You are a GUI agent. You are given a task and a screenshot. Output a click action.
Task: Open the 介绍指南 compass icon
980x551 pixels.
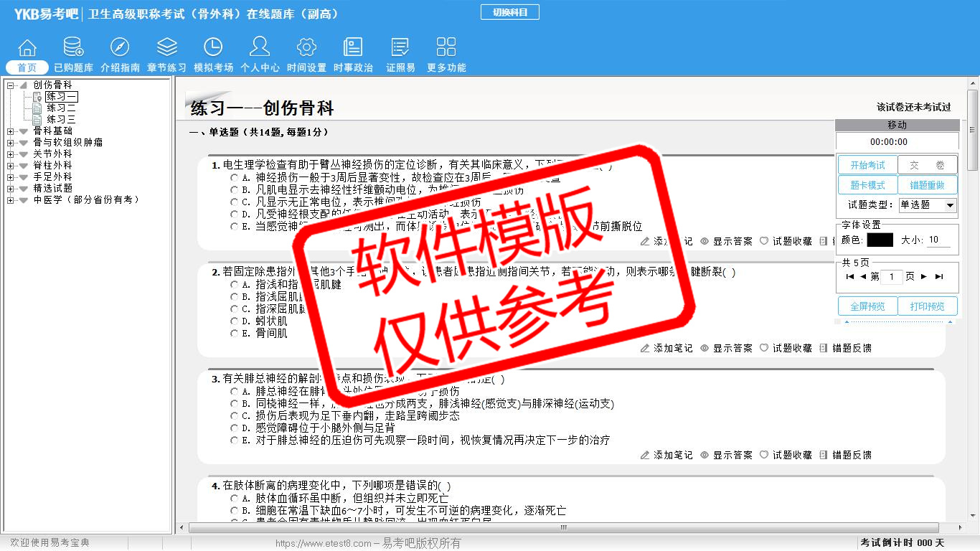[120, 48]
